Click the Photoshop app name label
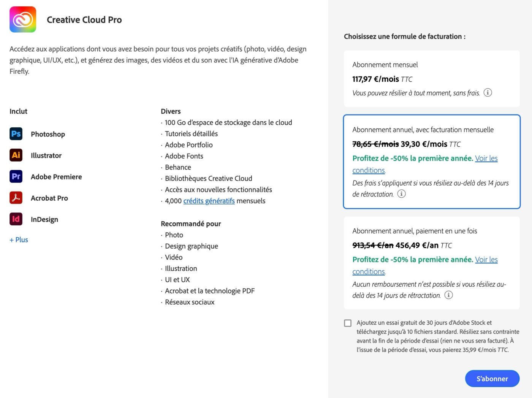 (x=48, y=134)
